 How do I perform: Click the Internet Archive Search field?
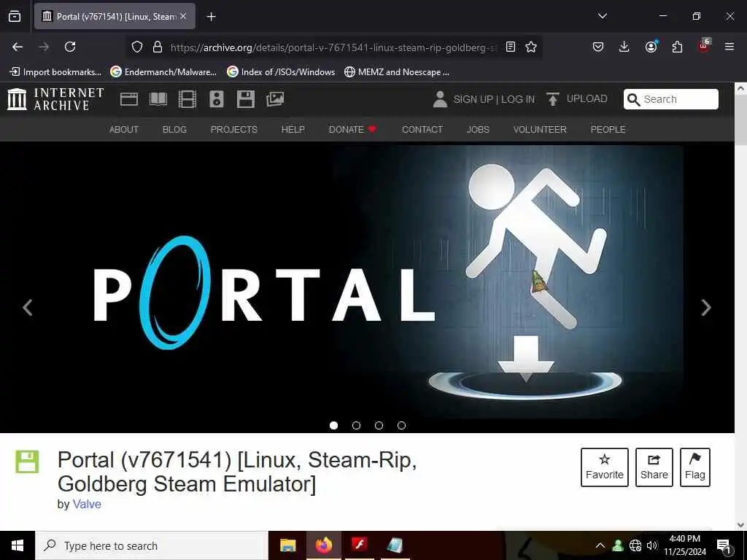671,99
